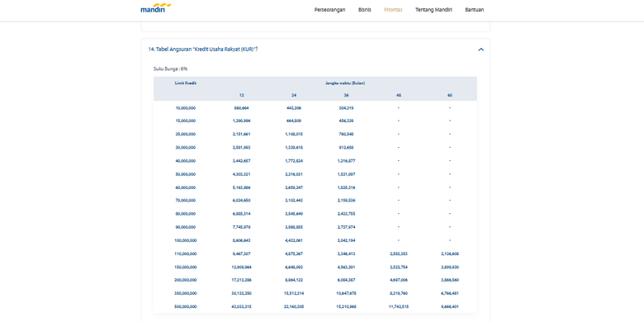
Task: Click the 70,000,000 credit limit cell
Action: click(x=186, y=201)
